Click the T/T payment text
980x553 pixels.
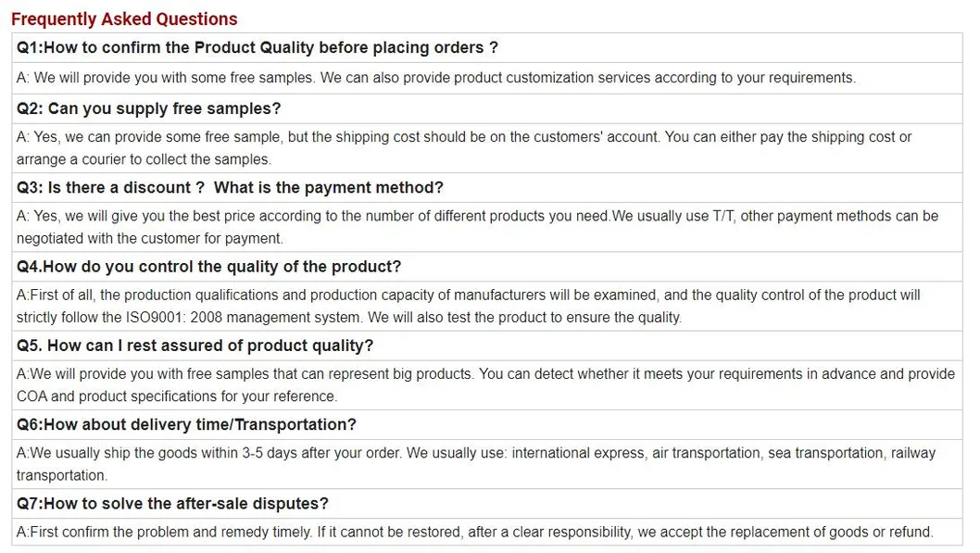point(722,216)
